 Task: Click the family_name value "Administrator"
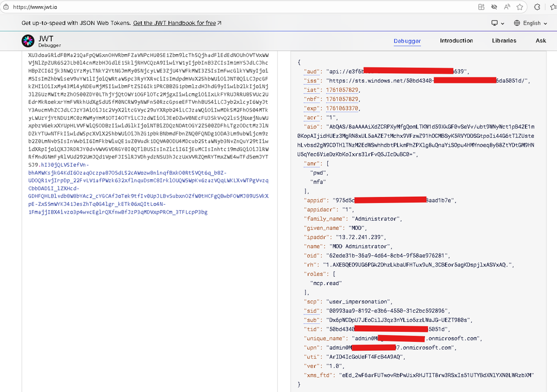point(376,219)
